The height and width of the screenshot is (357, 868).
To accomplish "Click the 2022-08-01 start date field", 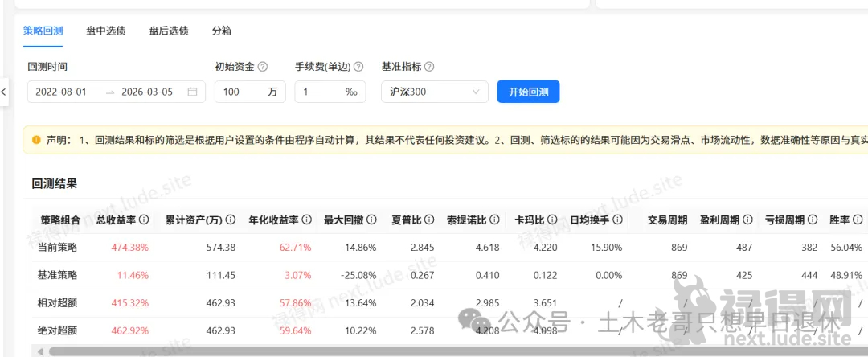I will pos(60,92).
